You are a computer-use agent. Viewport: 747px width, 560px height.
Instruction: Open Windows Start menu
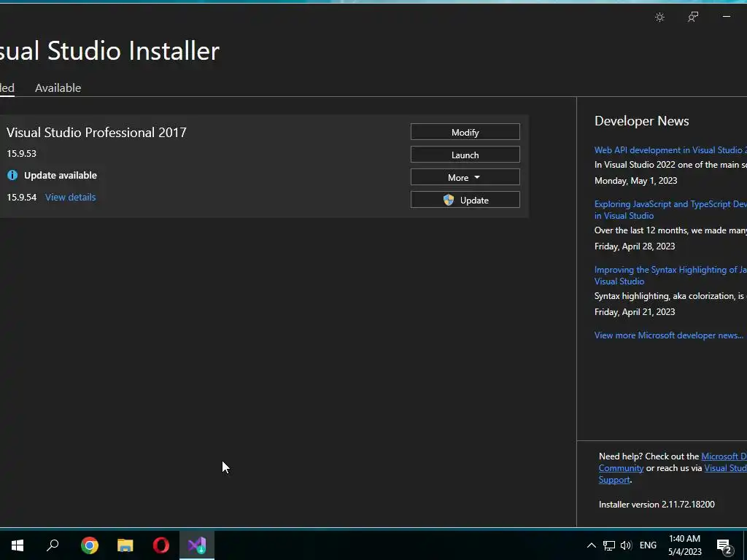click(18, 545)
